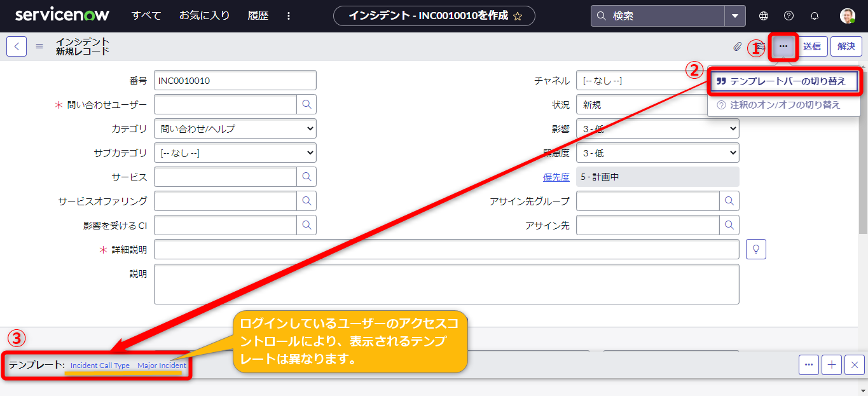
Task: Open notifications with the bell icon
Action: pos(816,15)
